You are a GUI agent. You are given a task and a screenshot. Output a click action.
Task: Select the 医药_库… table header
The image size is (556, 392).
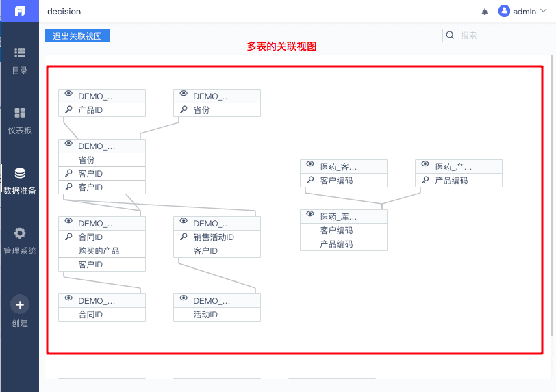pyautogui.click(x=344, y=217)
